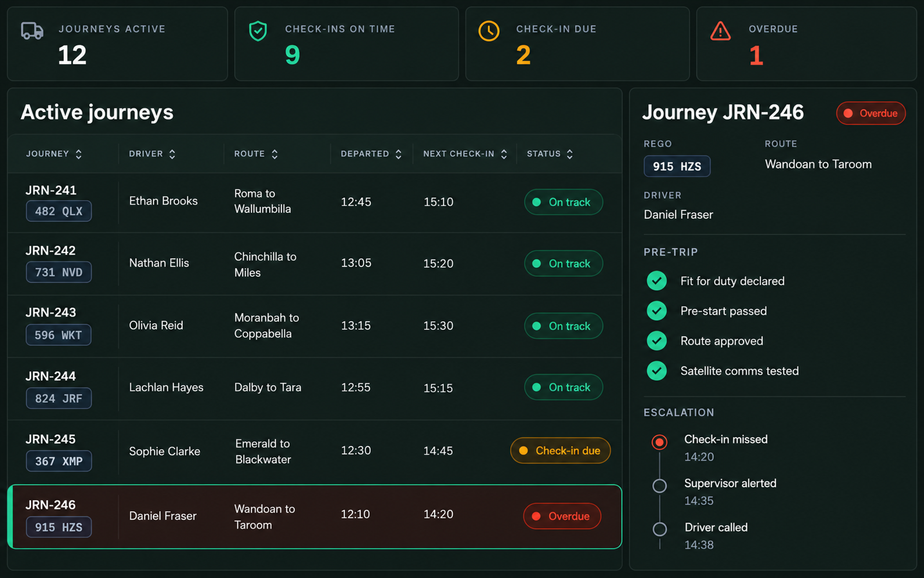This screenshot has height=578, width=924.
Task: Click the On track status for JRN-244
Action: pyautogui.click(x=564, y=387)
